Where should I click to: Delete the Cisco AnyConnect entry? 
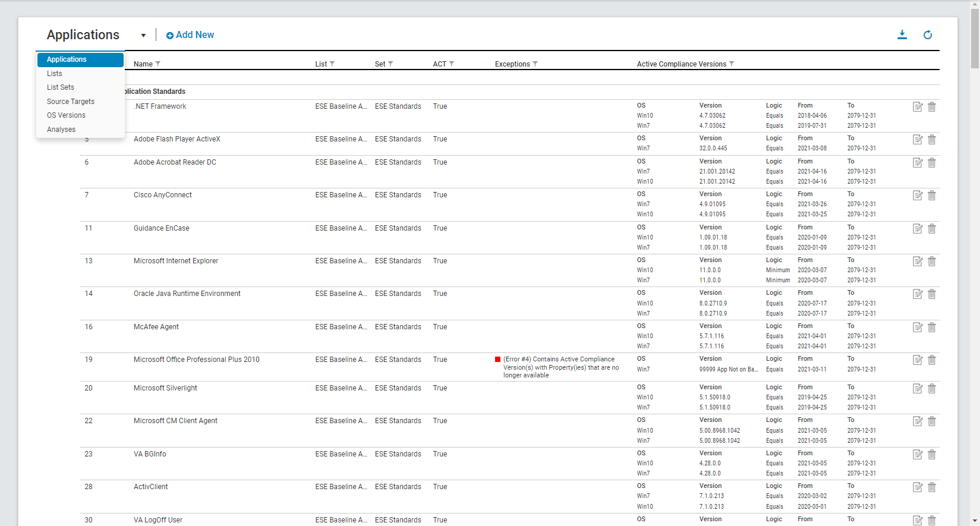point(932,196)
